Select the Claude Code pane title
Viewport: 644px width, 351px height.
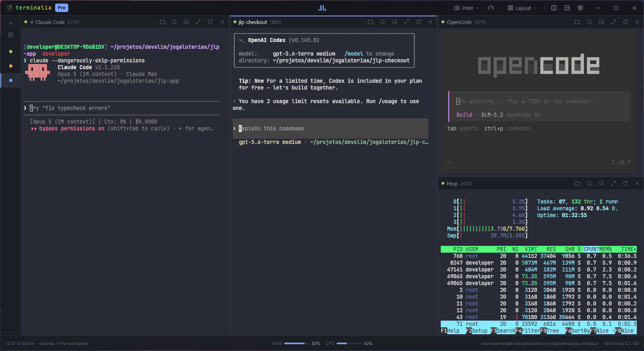pyautogui.click(x=50, y=22)
